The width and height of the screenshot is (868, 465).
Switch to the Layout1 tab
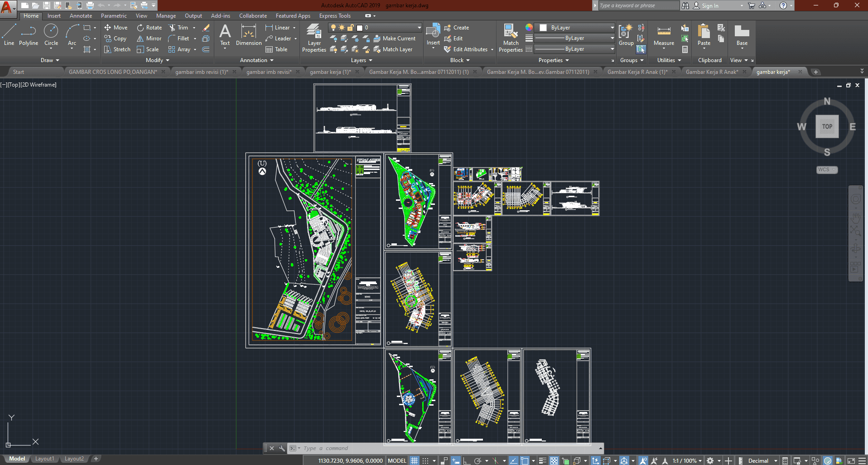point(44,459)
